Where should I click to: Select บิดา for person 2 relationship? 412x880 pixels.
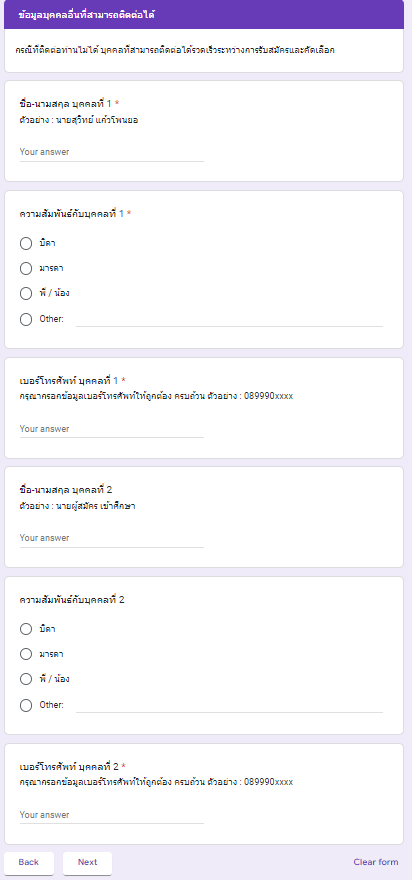pos(26,629)
